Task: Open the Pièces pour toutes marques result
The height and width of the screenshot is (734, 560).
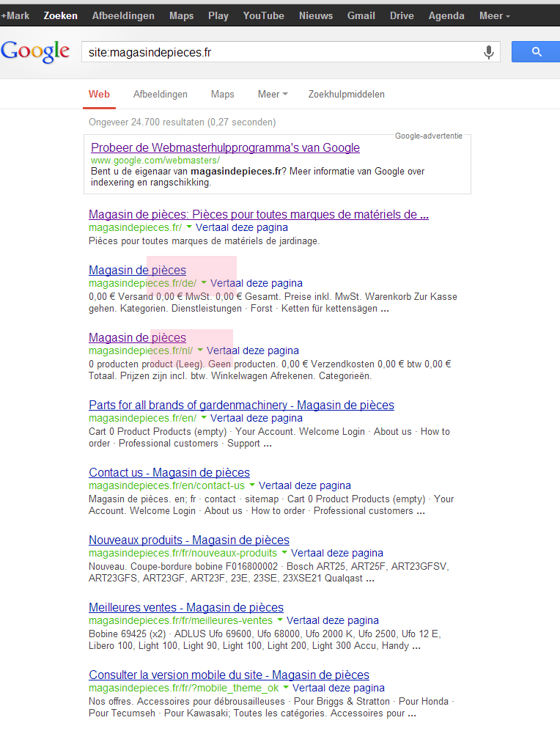Action: [x=259, y=214]
